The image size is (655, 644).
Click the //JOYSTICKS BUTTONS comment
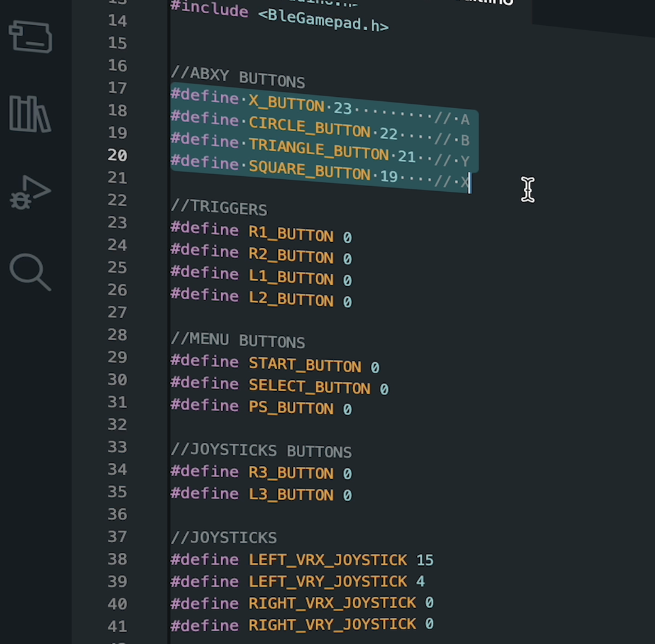tap(261, 450)
